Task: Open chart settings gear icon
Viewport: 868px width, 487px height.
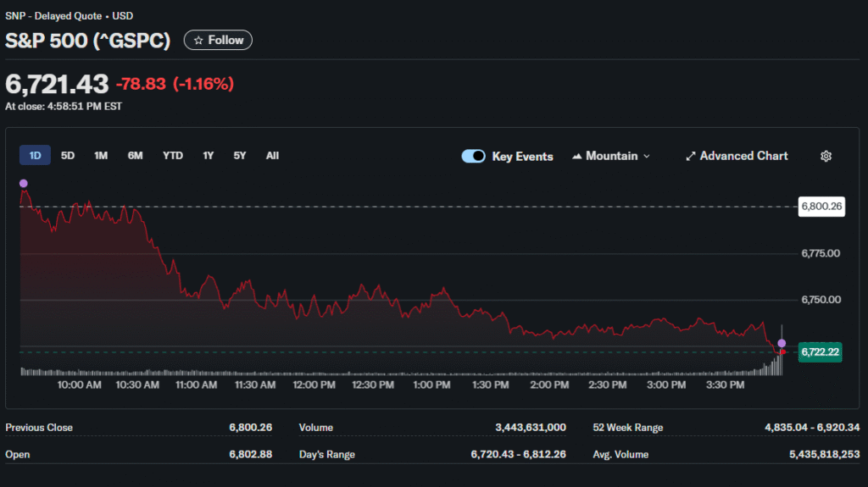Action: [x=826, y=156]
